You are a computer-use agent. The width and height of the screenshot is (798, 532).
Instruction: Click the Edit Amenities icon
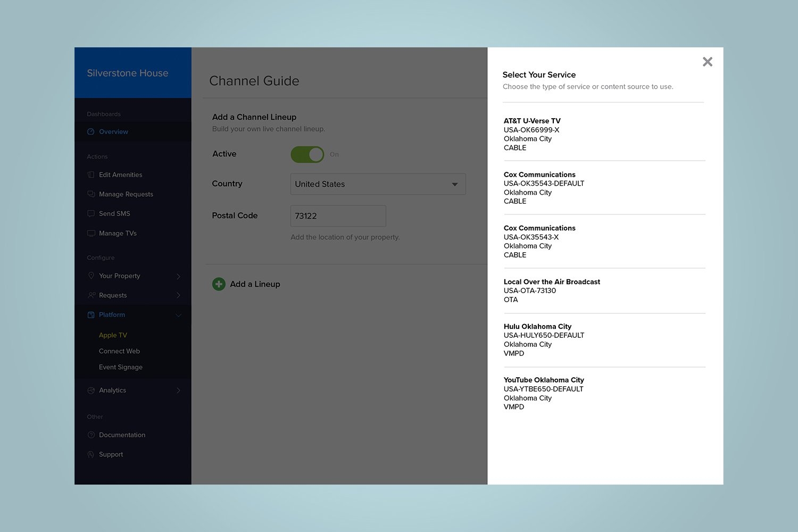coord(91,175)
